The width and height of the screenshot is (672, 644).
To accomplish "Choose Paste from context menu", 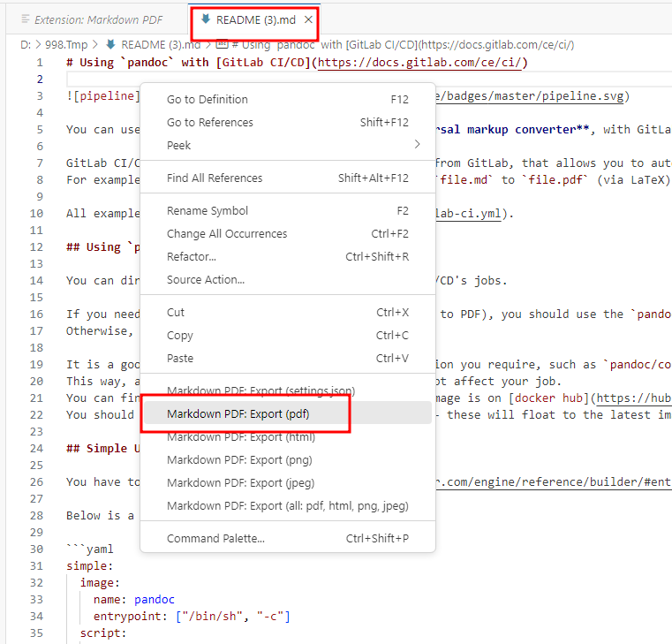I will click(288, 359).
